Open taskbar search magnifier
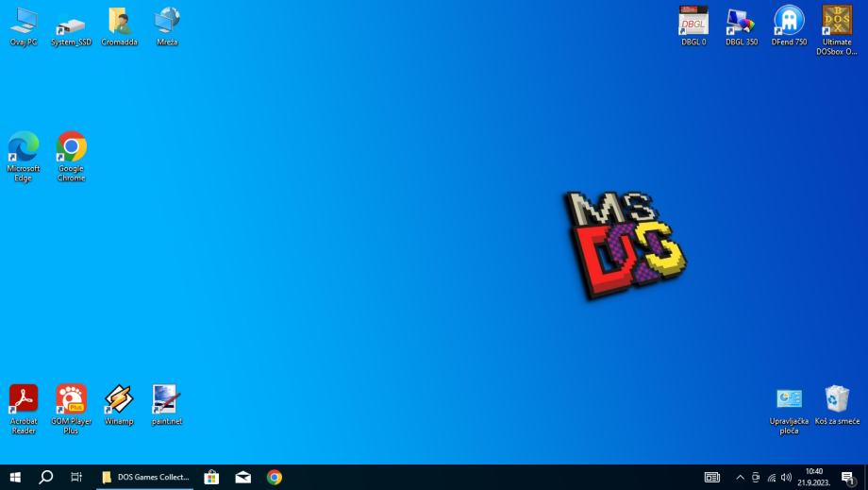The width and height of the screenshot is (868, 490). click(x=46, y=478)
